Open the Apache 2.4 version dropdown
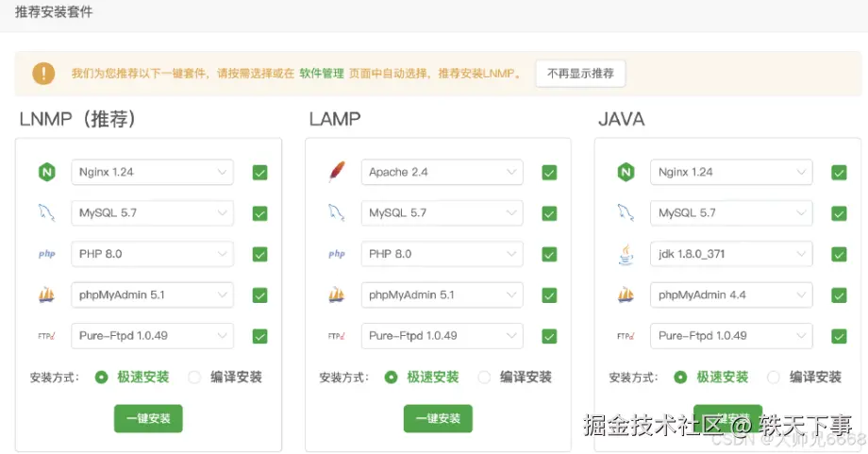868x454 pixels. 442,172
